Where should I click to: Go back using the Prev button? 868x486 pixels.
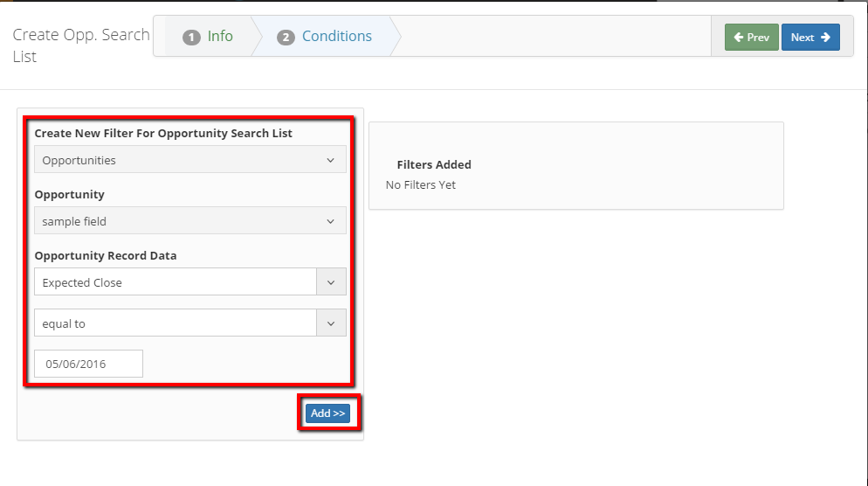click(752, 37)
